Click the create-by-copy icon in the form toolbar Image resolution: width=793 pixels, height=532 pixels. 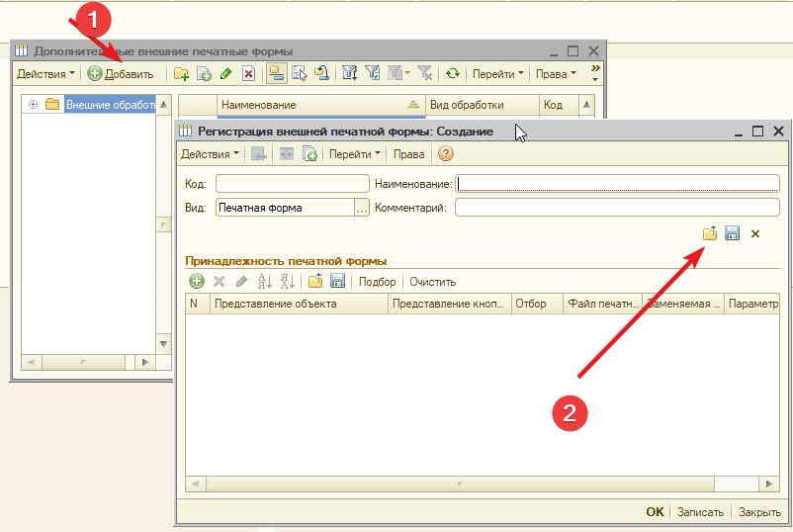pos(309,154)
